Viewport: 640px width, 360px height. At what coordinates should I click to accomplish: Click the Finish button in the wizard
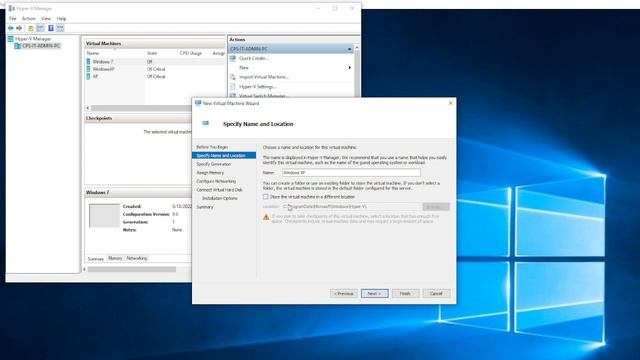[x=405, y=293]
